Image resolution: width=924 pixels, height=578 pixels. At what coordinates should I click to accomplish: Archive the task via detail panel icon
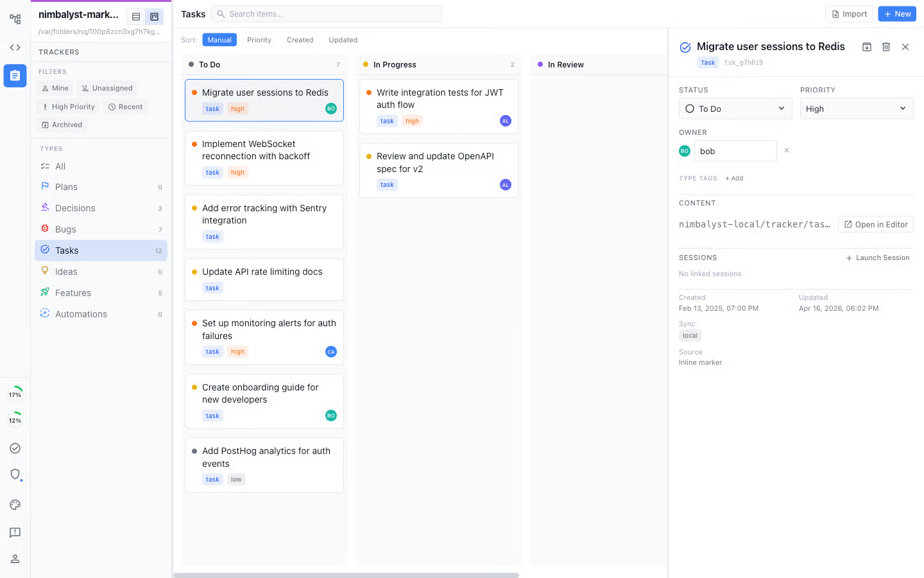click(x=867, y=47)
